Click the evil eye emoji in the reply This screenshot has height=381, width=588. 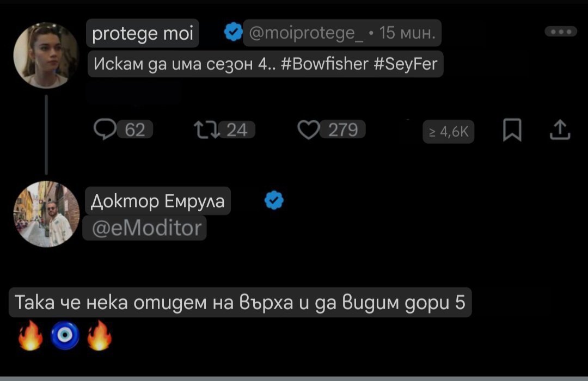click(x=65, y=335)
